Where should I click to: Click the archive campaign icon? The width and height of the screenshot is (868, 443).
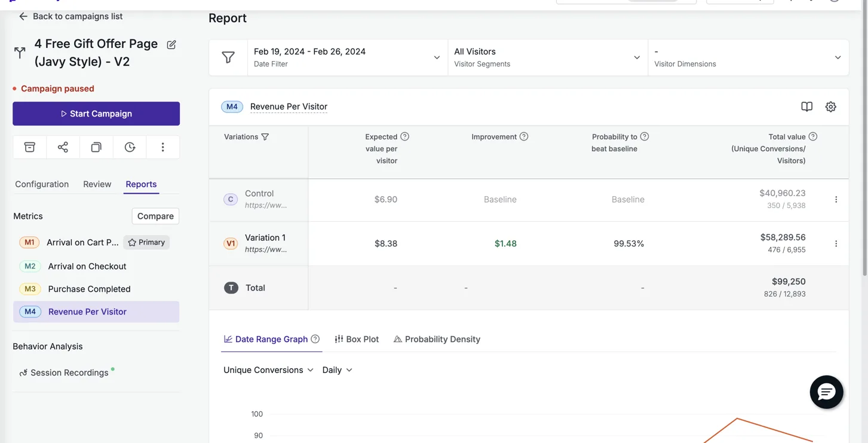[x=29, y=147]
